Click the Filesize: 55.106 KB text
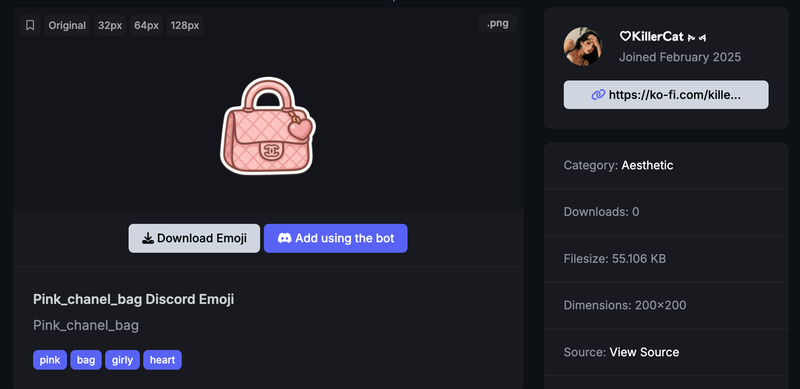The height and width of the screenshot is (389, 800). pyautogui.click(x=615, y=259)
